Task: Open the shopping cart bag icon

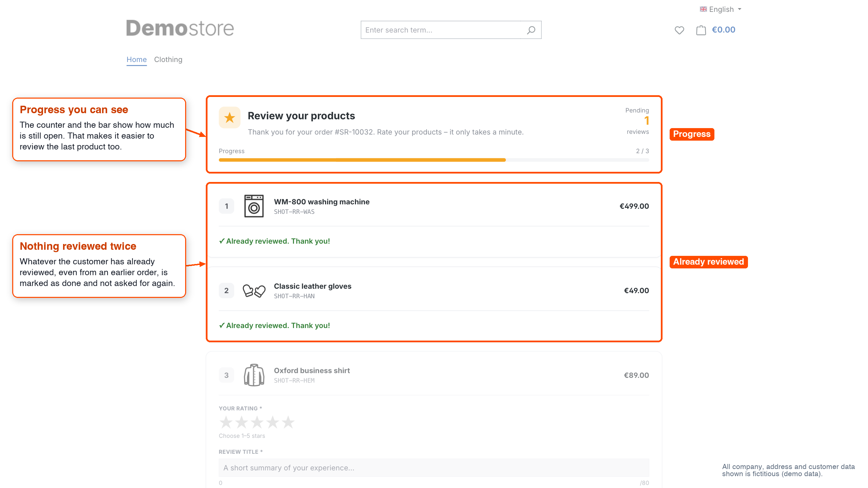Action: click(701, 30)
